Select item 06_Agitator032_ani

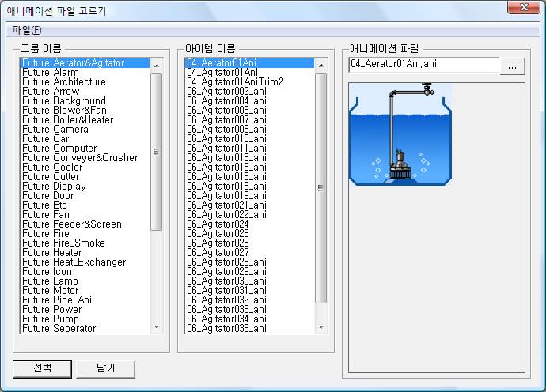(250, 300)
